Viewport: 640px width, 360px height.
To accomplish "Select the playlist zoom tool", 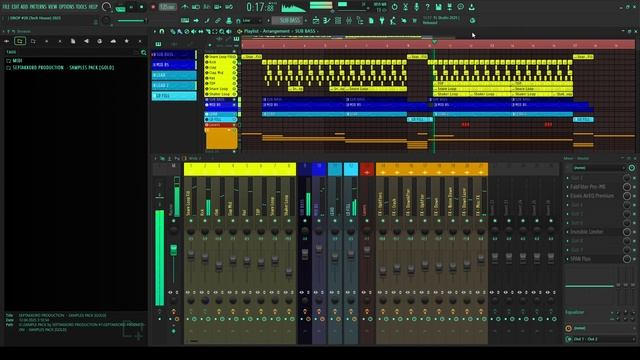I will click(x=222, y=31).
